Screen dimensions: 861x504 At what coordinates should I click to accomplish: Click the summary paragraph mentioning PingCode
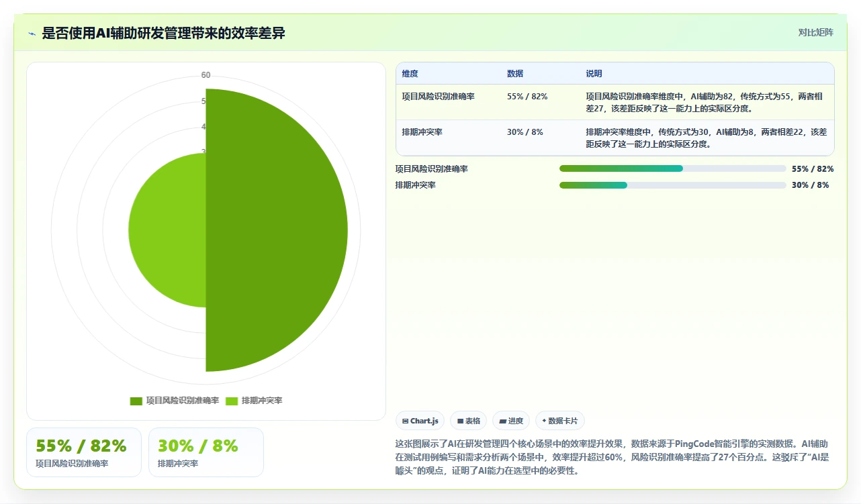coord(614,457)
